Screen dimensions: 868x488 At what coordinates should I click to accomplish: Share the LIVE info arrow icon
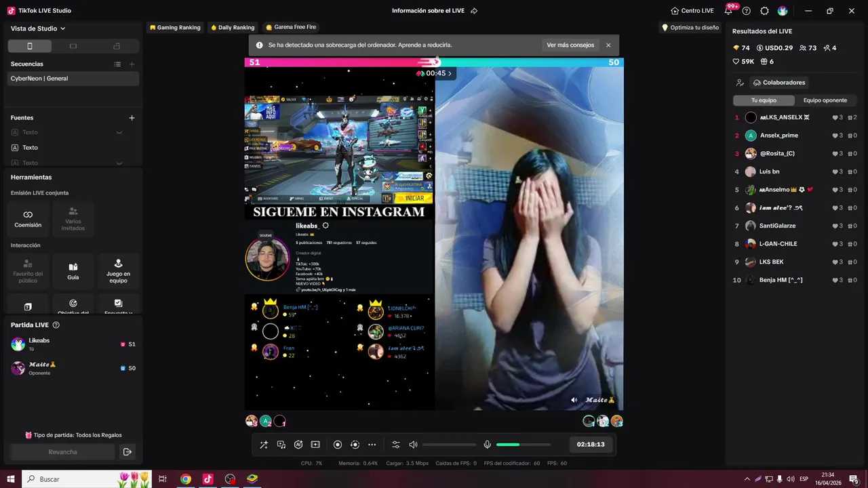click(474, 11)
